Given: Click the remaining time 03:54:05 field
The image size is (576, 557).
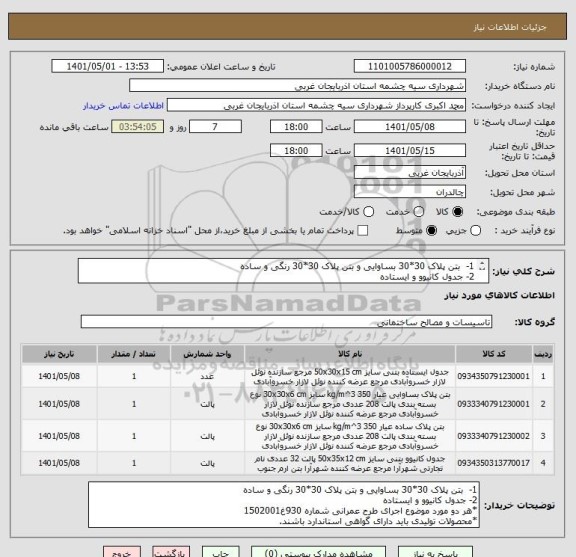Looking at the screenshot, I should 138,127.
